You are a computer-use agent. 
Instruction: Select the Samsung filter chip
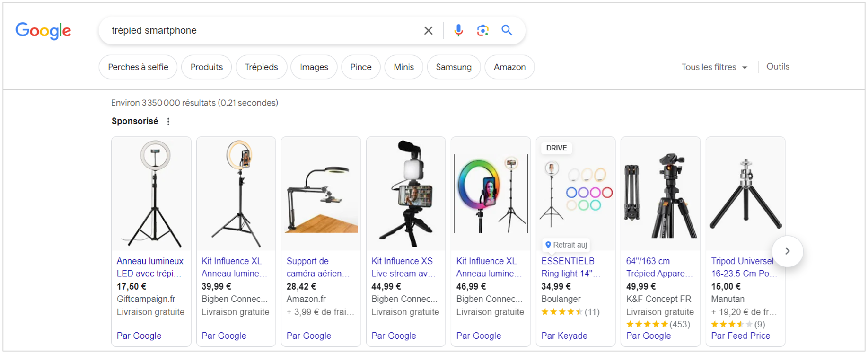click(x=454, y=67)
